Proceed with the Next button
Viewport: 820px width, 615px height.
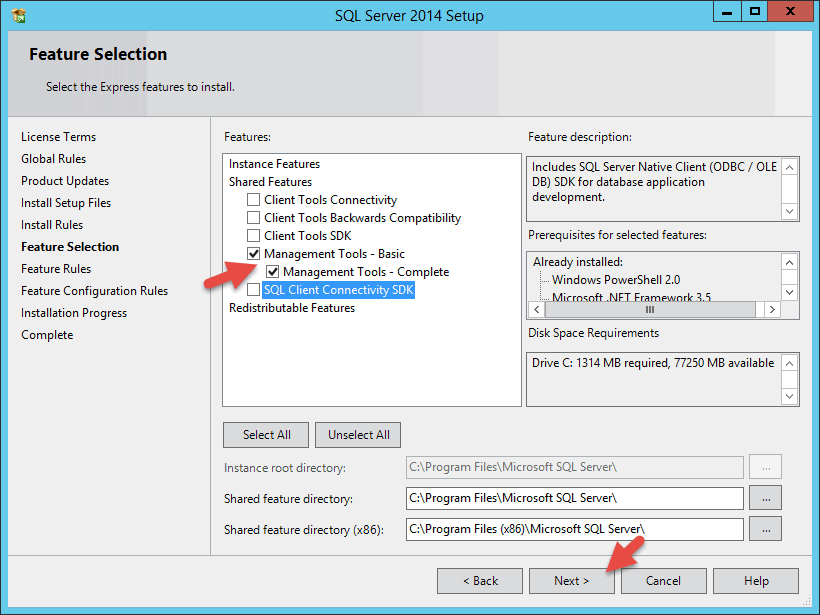(x=572, y=580)
